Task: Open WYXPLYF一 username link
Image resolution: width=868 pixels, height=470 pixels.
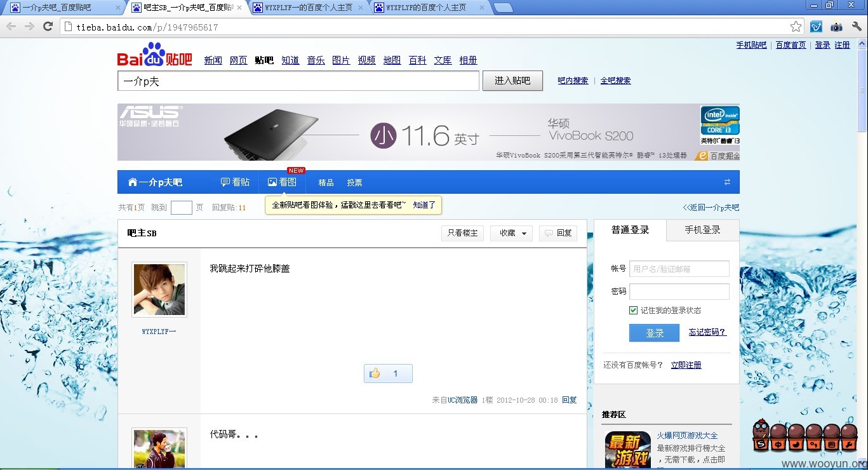Action: point(159,332)
